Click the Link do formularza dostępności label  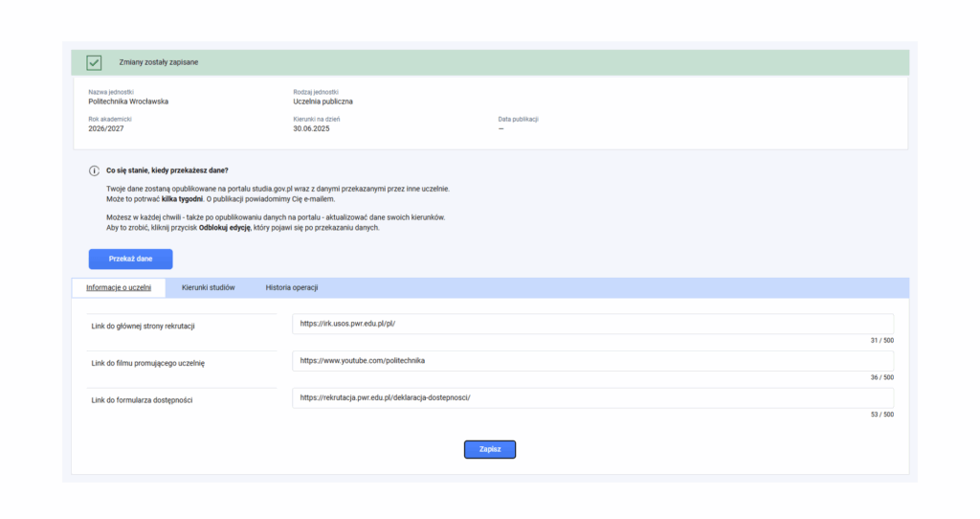point(142,399)
